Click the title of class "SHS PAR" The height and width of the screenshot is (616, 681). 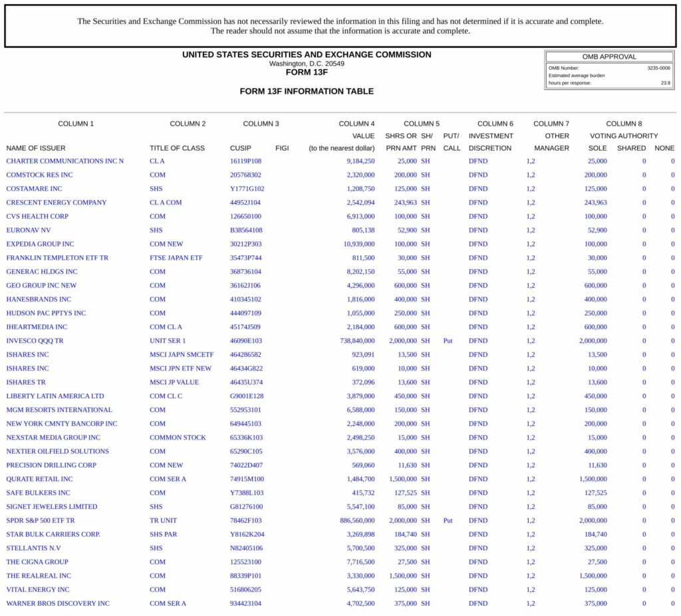click(x=164, y=534)
